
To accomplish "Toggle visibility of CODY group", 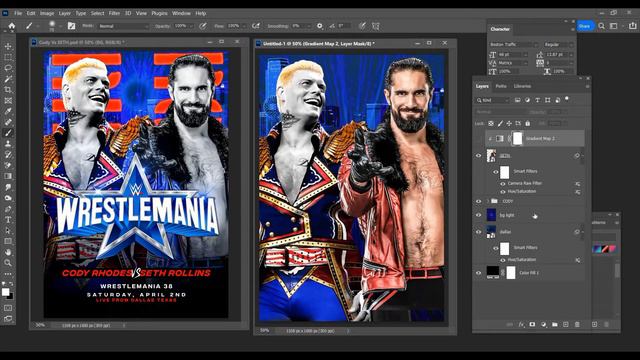I will 478,201.
